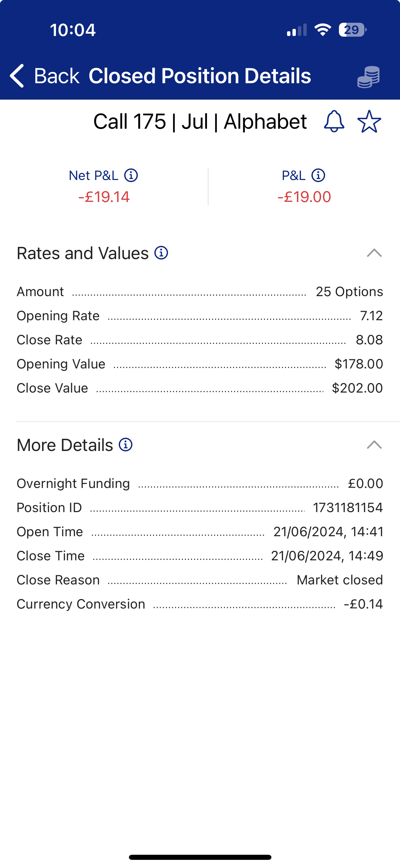Tap the Call 175 | Jul | Alphabet heading
The height and width of the screenshot is (868, 400).
coord(200,122)
